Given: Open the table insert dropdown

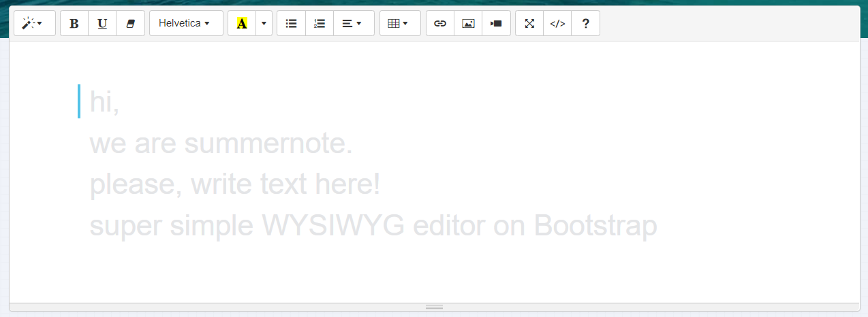Looking at the screenshot, I should (x=400, y=23).
